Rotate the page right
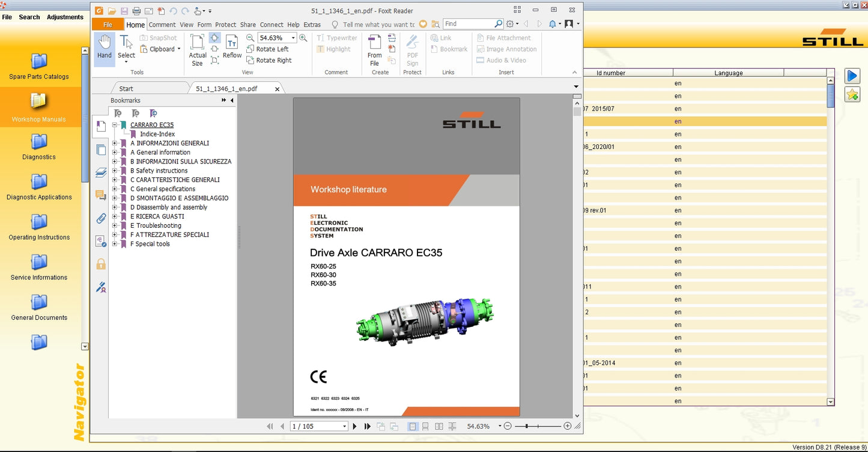 point(269,60)
